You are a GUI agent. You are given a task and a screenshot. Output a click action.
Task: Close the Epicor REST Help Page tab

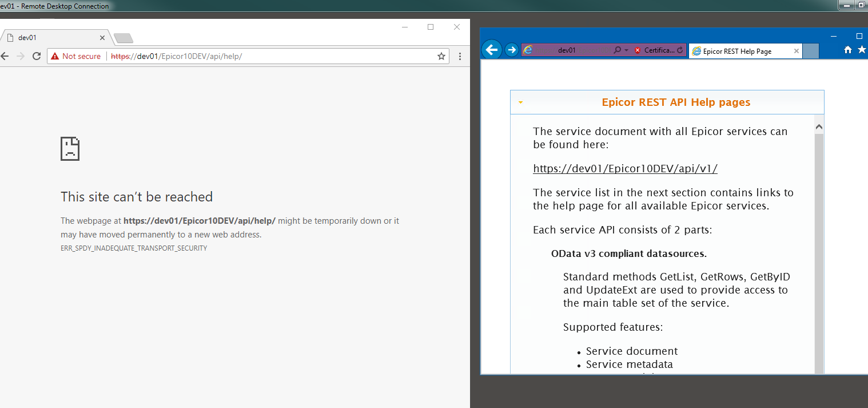click(797, 51)
